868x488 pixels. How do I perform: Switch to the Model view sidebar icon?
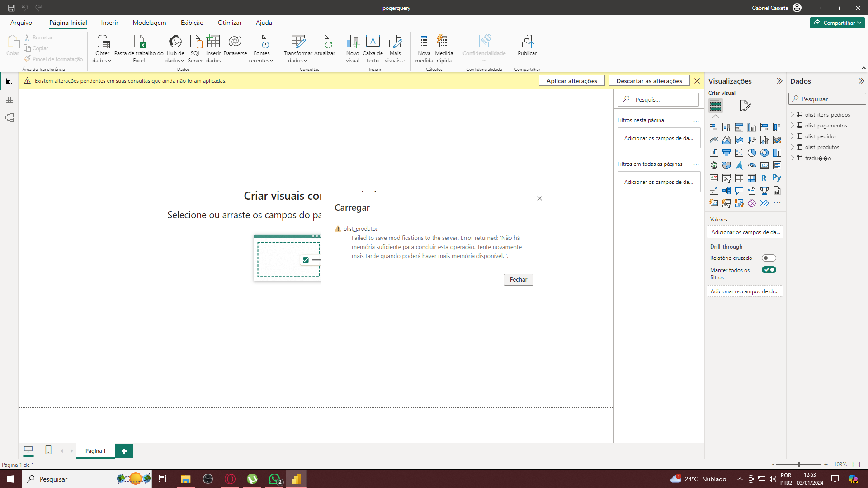(x=9, y=117)
